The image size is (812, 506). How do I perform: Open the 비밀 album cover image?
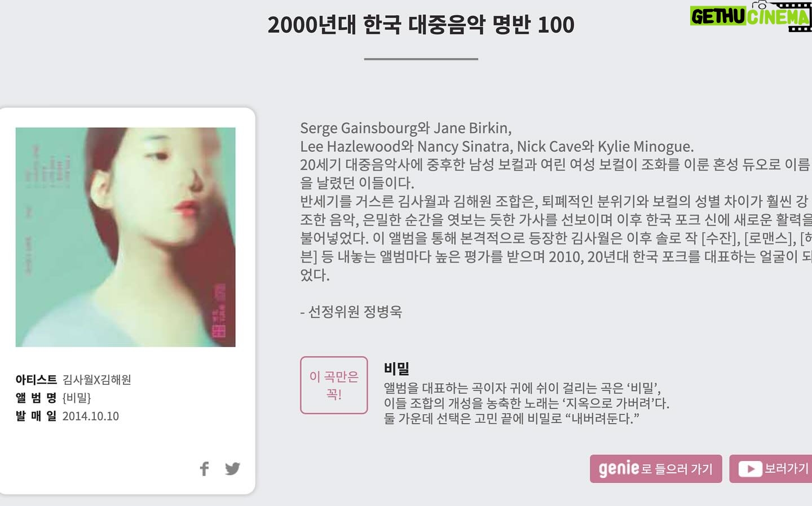(125, 237)
